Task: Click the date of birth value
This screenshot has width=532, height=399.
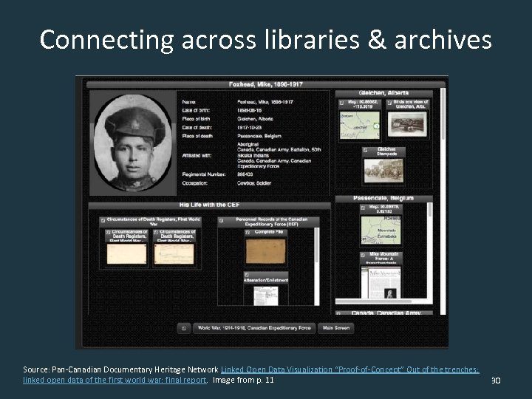Action: coord(250,110)
